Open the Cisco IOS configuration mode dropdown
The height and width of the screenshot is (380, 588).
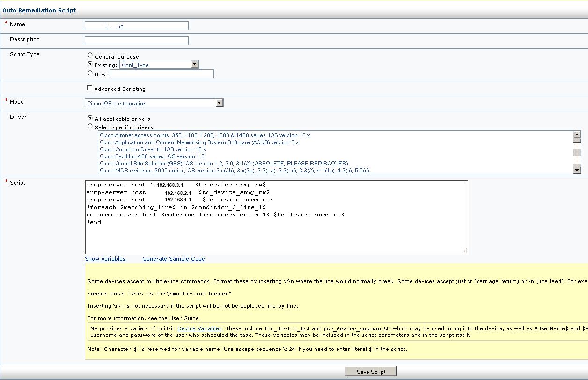pyautogui.click(x=154, y=103)
